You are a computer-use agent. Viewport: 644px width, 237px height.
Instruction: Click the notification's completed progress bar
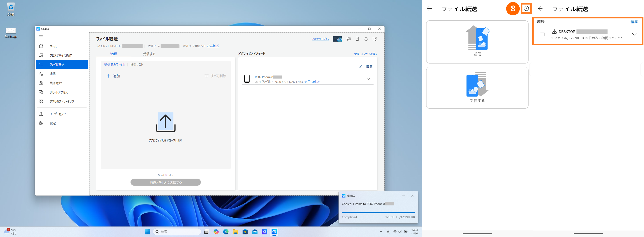point(378,213)
